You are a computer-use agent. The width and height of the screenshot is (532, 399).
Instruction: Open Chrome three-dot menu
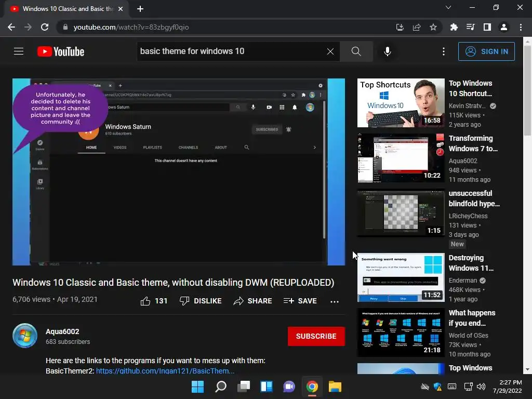[x=521, y=27]
